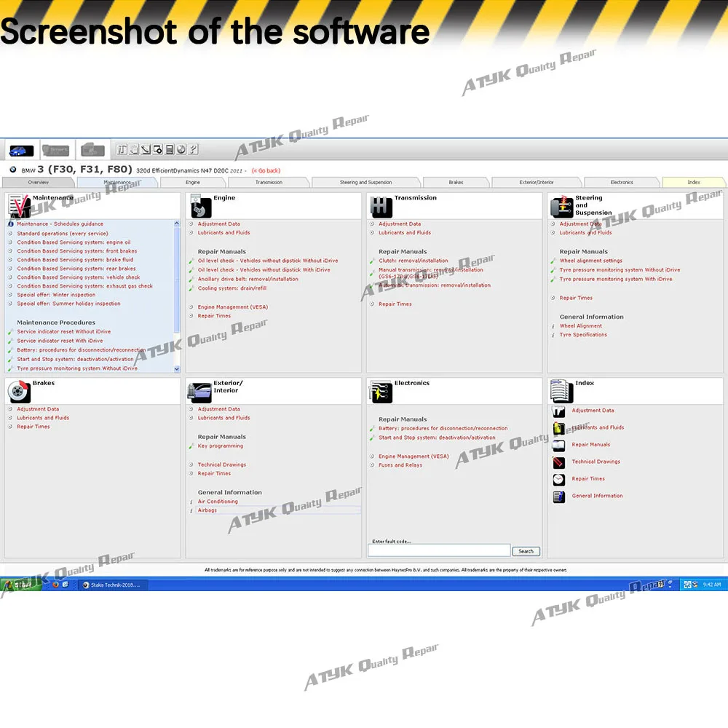Click the Repair Times clock icon in Index
Image resolution: width=728 pixels, height=728 pixels.
558,479
